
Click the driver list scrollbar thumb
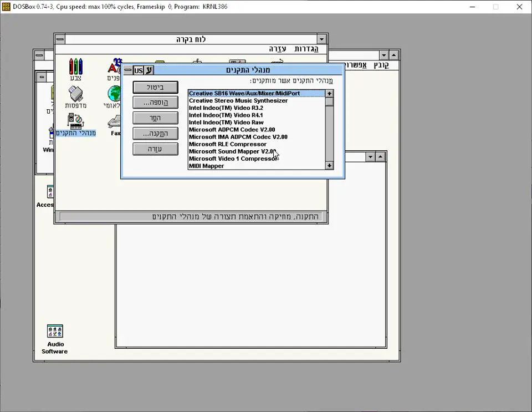tap(329, 101)
